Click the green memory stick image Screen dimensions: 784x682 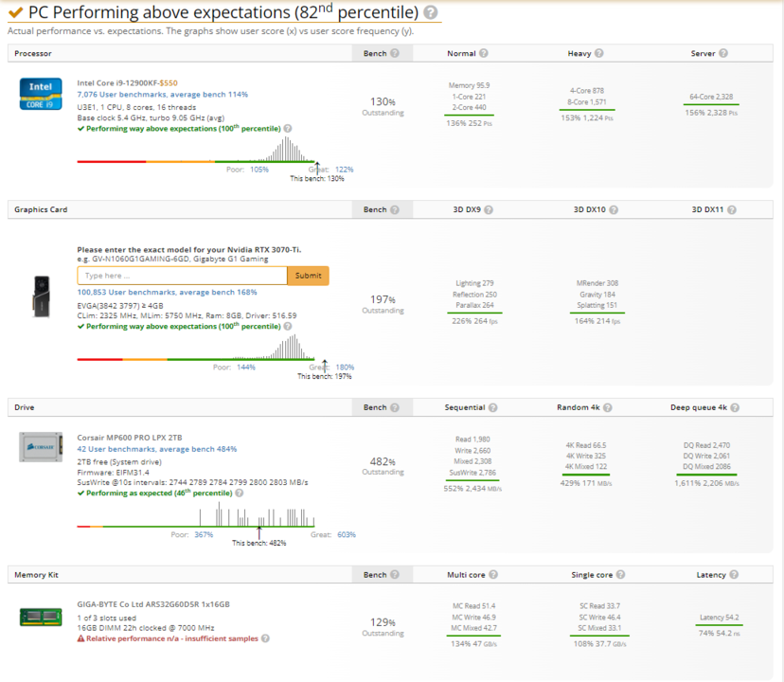[x=41, y=618]
